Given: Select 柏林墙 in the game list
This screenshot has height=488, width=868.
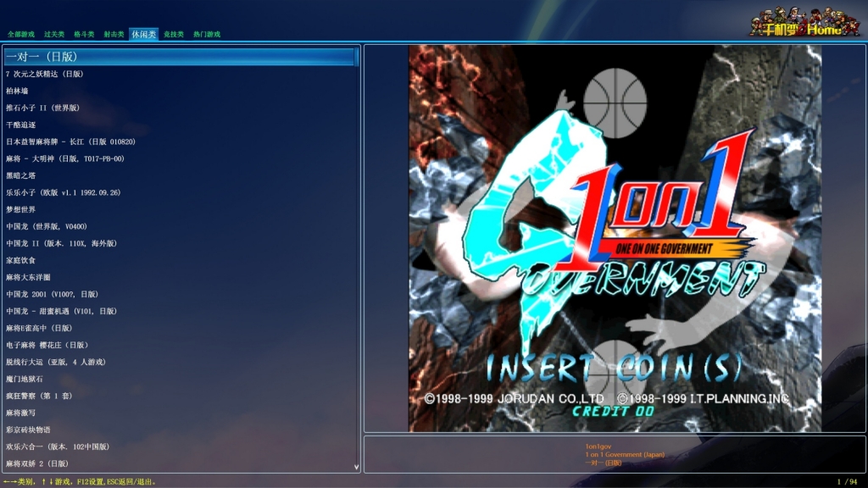Looking at the screenshot, I should point(17,91).
